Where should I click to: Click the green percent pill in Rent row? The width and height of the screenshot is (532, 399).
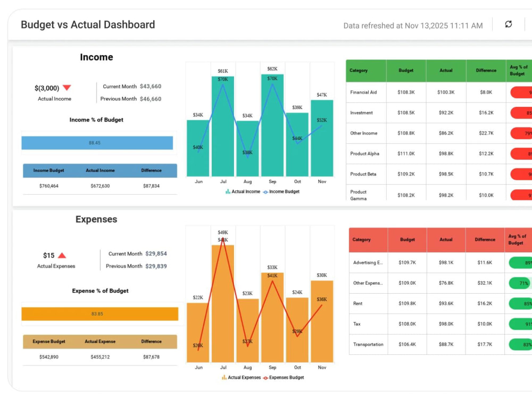pyautogui.click(x=520, y=304)
